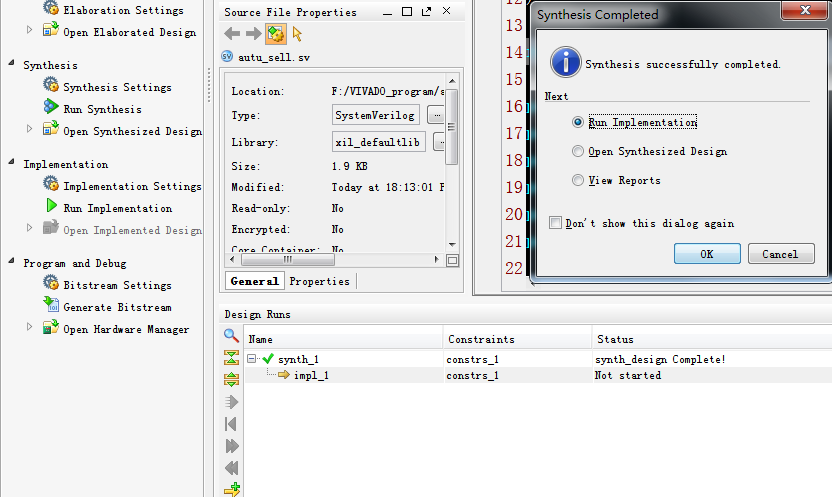Click Generate Bitstream in flow navigator
This screenshot has width=832, height=497.
117,307
